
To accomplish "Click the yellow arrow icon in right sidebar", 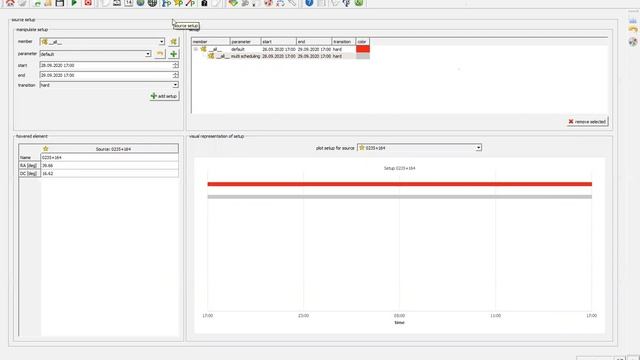I will point(633,29).
